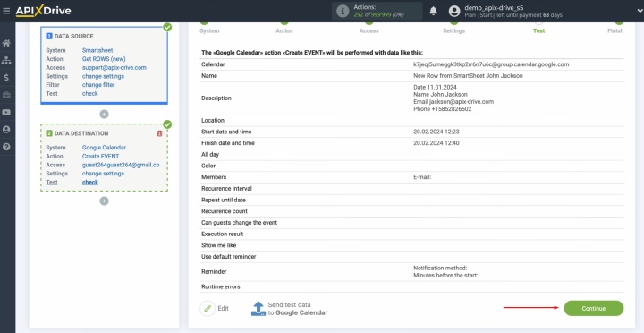This screenshot has height=333, width=644.
Task: Open the YouTube video icon
Action: pos(6,112)
